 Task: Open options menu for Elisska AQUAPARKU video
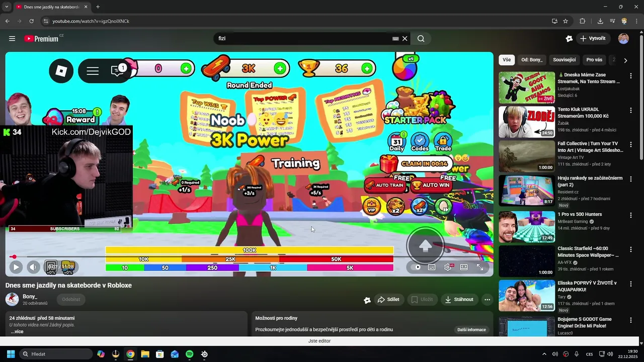click(x=631, y=284)
